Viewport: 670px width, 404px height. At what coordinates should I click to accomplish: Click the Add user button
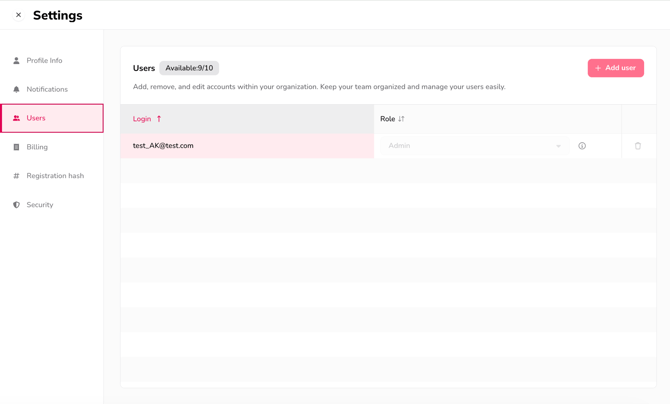(615, 68)
